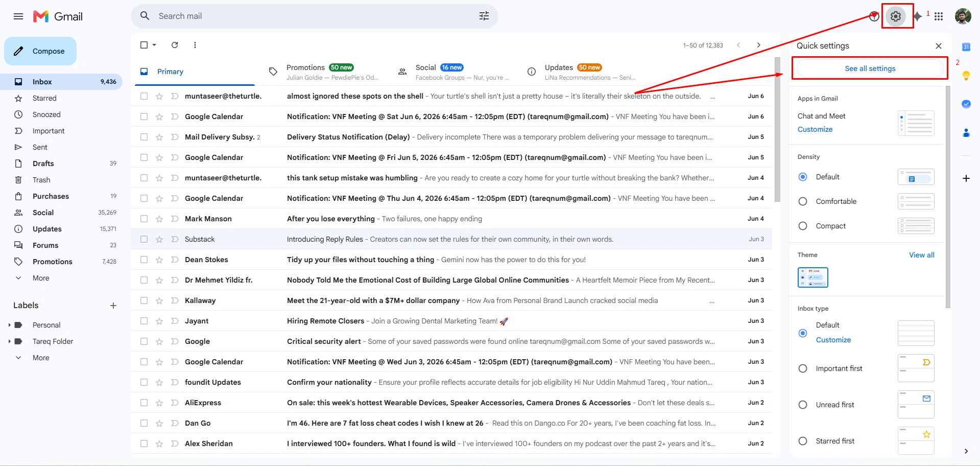Open Google Calendar side panel icon
This screenshot has width=980, height=466.
click(966, 47)
